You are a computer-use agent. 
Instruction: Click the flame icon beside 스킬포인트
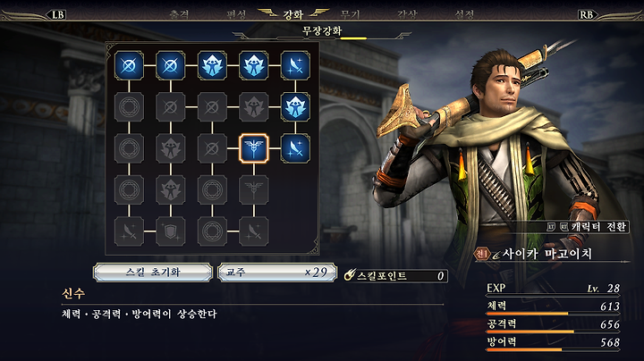(x=350, y=275)
